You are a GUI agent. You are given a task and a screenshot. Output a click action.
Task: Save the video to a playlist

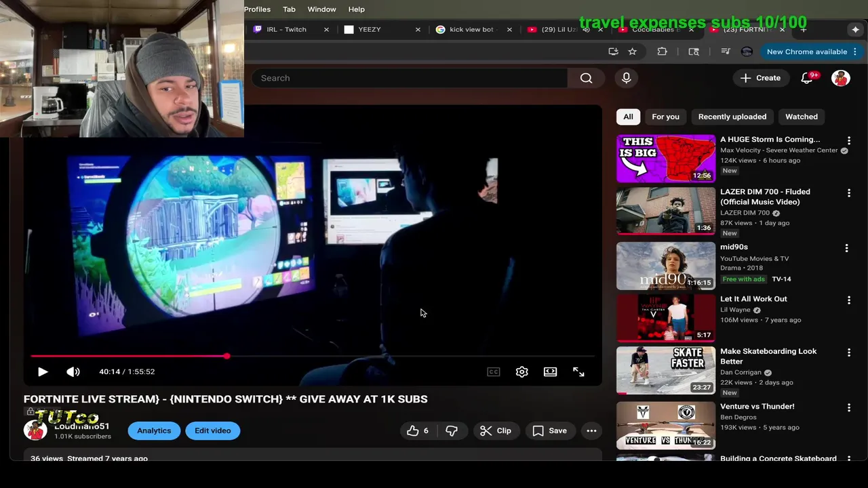click(549, 430)
